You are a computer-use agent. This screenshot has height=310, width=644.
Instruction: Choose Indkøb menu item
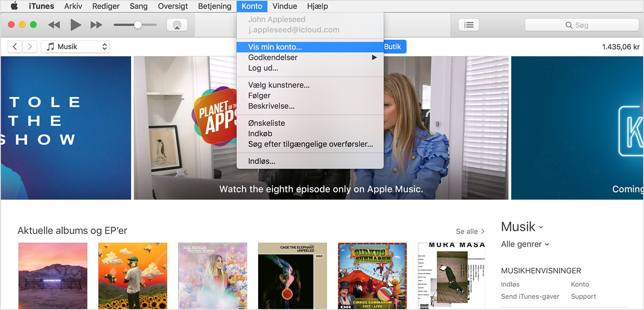coord(310,134)
